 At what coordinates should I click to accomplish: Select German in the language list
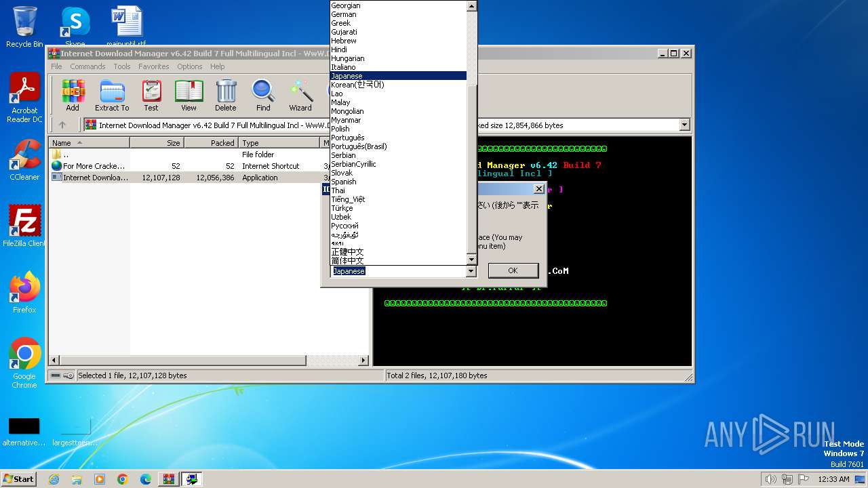point(398,14)
